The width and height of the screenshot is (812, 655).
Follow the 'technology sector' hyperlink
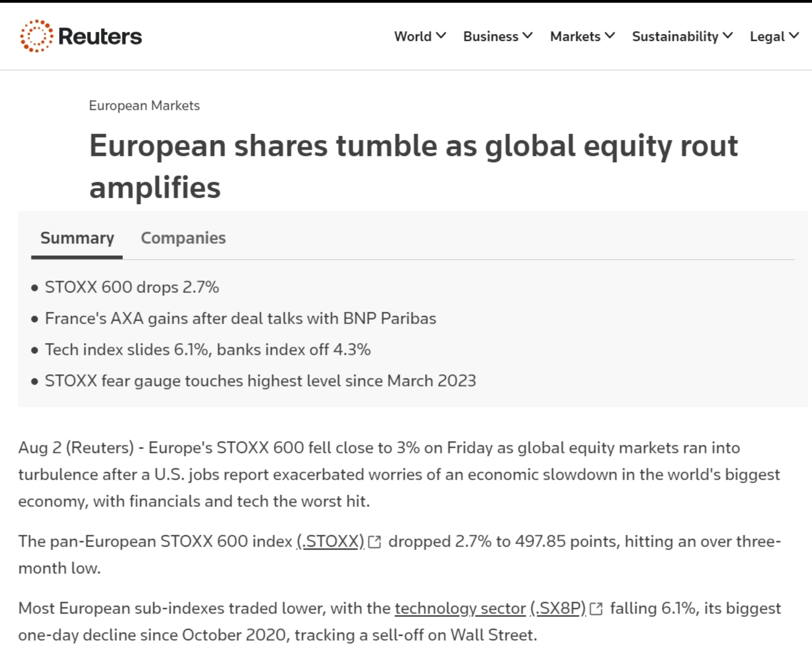pos(460,608)
